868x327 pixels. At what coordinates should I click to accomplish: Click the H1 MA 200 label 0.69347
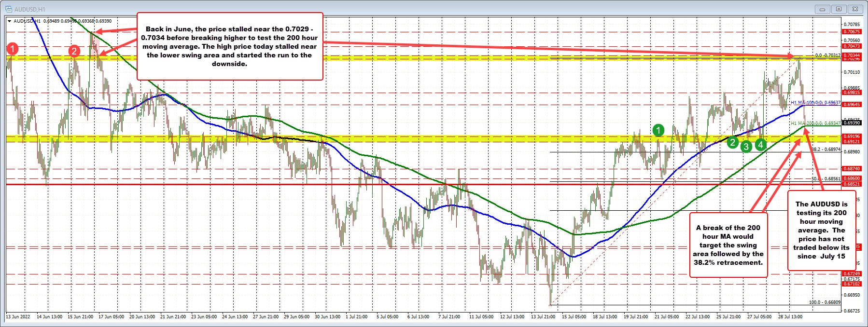coord(815,123)
